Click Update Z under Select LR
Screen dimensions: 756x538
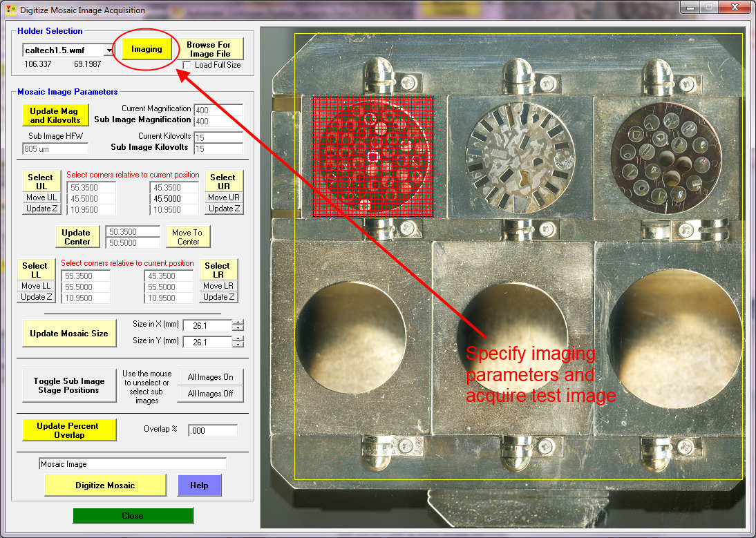(x=218, y=297)
